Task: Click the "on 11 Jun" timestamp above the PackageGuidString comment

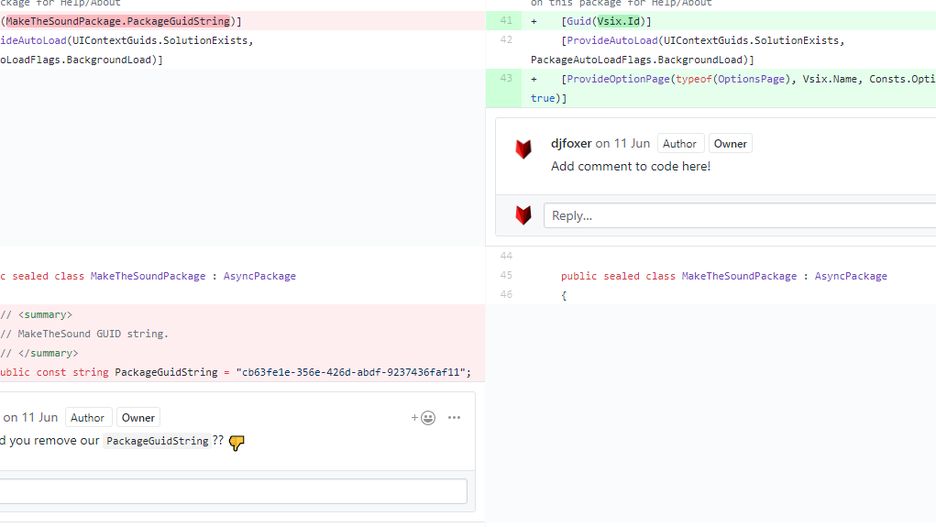Action: coord(30,418)
